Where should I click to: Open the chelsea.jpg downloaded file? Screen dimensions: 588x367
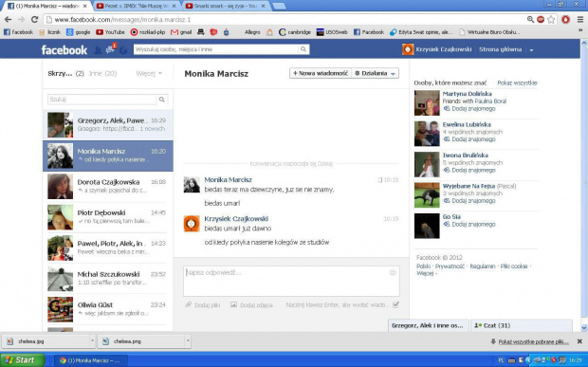point(46,341)
